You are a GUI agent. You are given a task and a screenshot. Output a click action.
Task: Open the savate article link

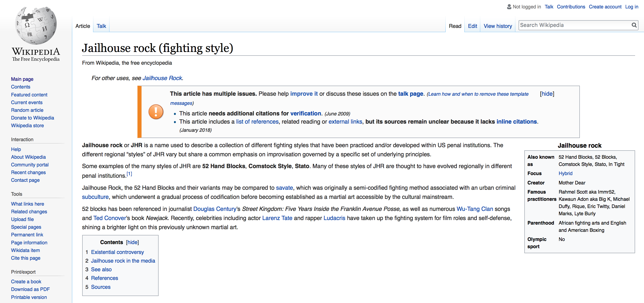[284, 188]
